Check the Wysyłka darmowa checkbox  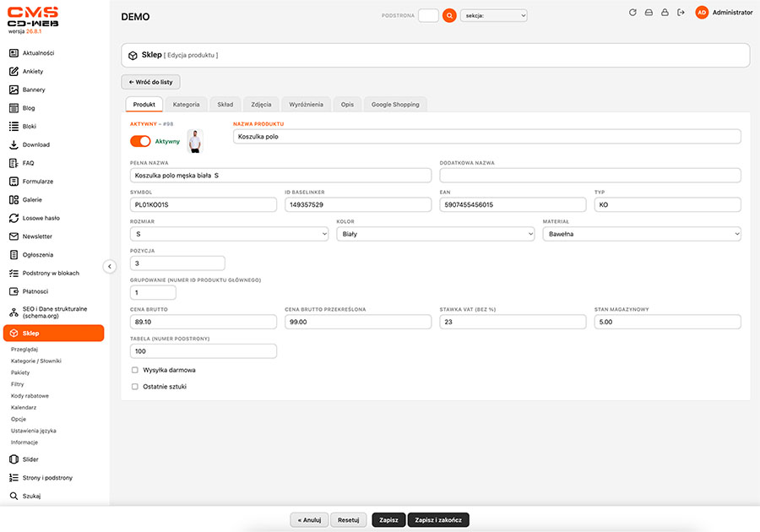tap(135, 370)
